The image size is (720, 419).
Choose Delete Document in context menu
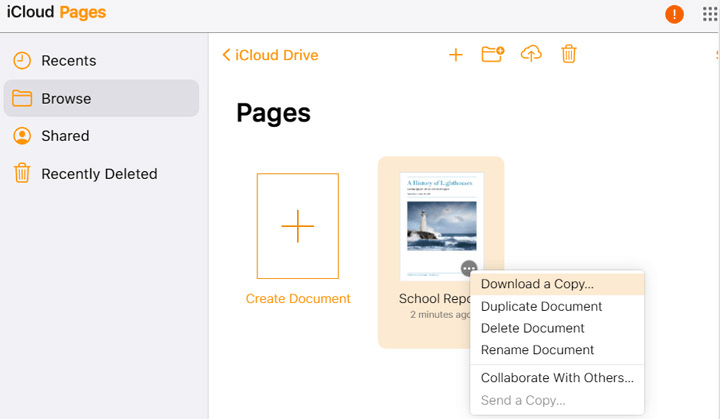coord(532,328)
